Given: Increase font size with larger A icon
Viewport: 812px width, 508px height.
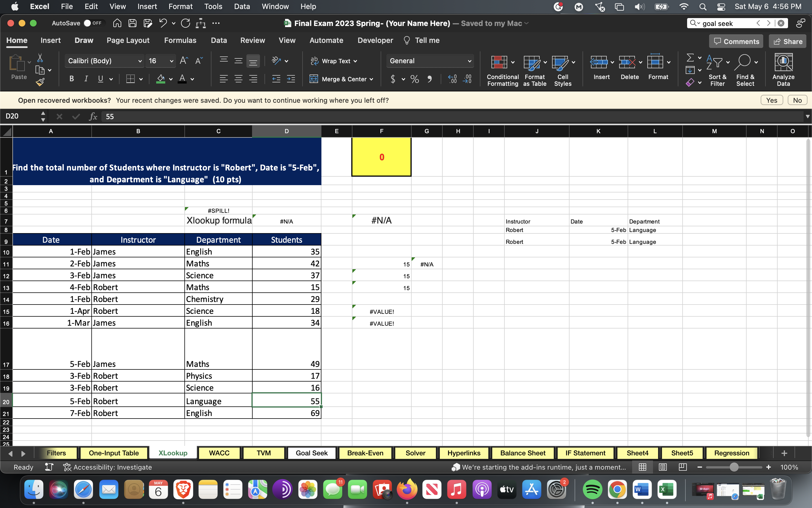Looking at the screenshot, I should click(x=184, y=60).
